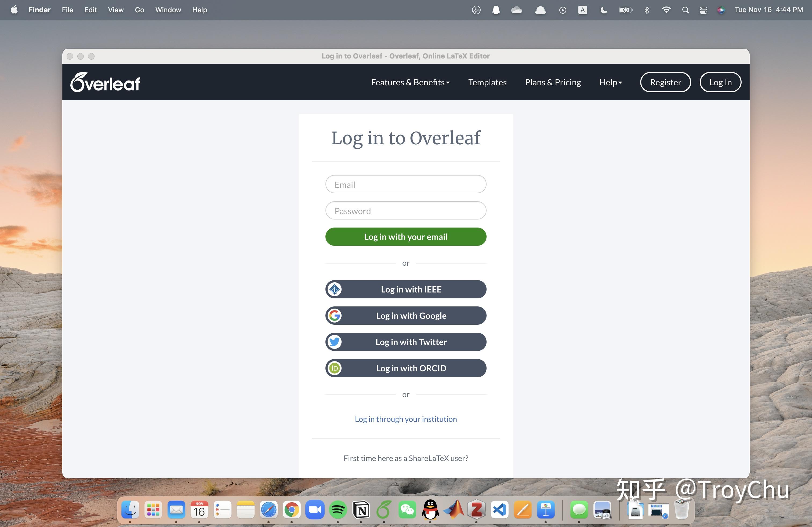Toggle Do Not Disturb moon icon
The width and height of the screenshot is (812, 527).
(604, 10)
